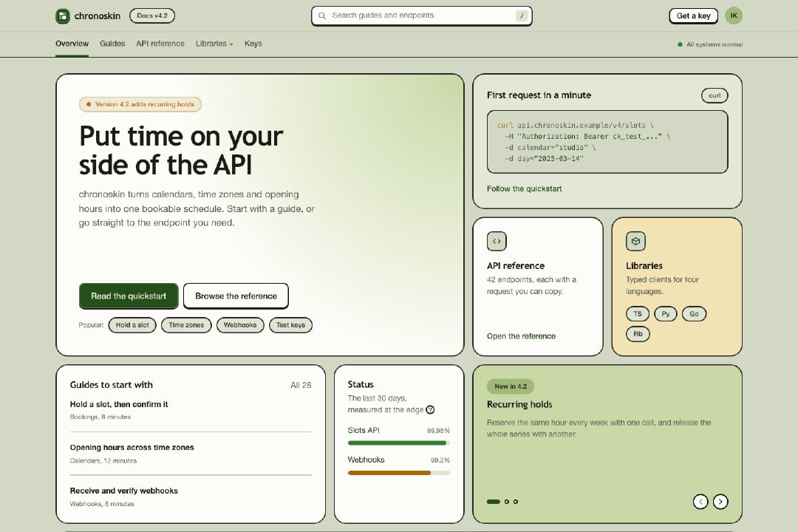798x532 pixels.
Task: Focus the Search guides and endpoints field
Action: 421,16
